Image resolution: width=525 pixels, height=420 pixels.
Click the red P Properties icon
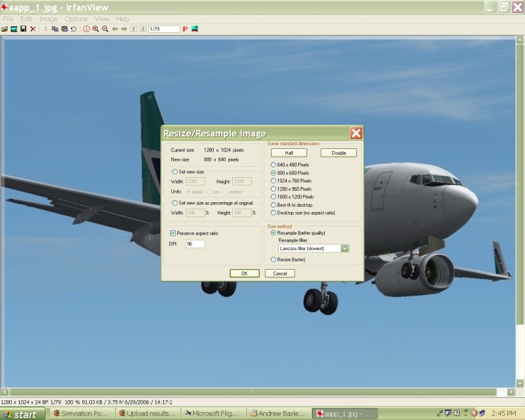click(x=185, y=30)
